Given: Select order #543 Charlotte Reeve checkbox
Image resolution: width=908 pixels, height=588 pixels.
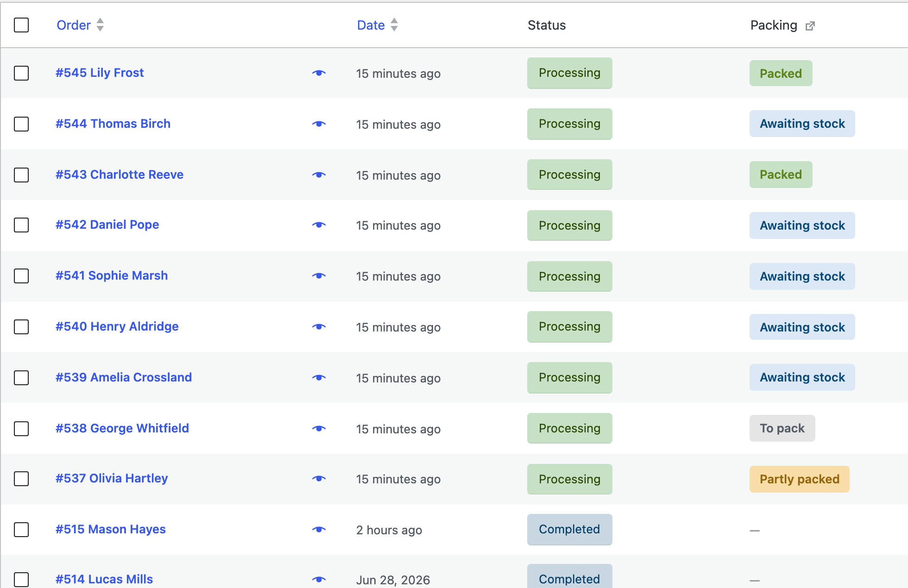Looking at the screenshot, I should [x=21, y=175].
